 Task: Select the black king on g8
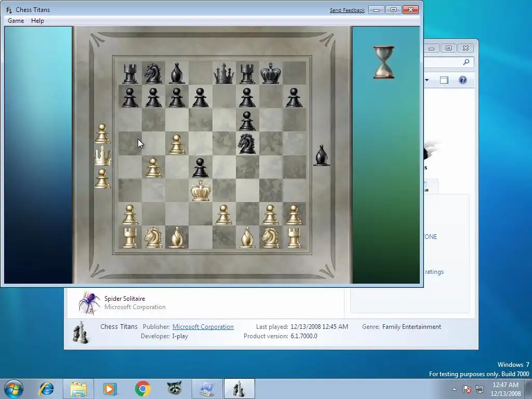[x=270, y=73]
